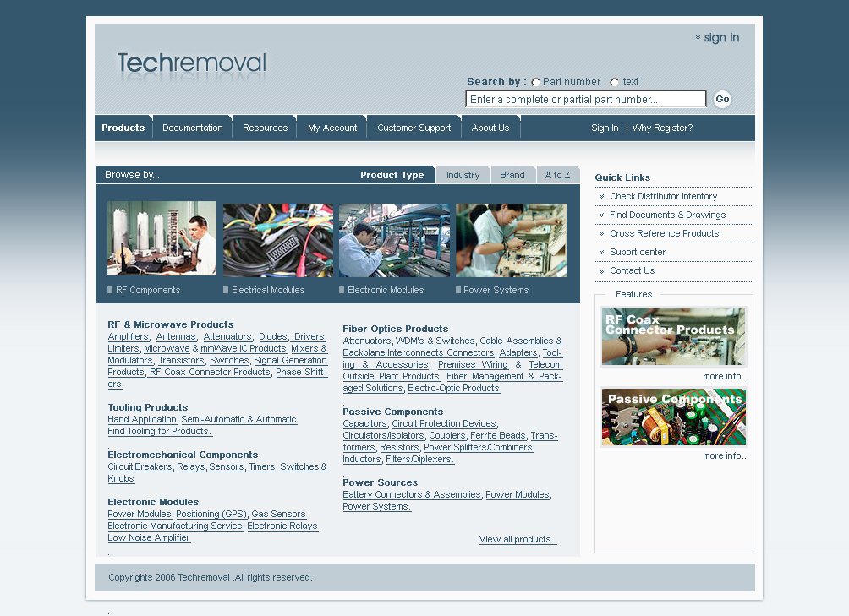Switch to the A to Z tab
The image size is (849, 616).
[558, 175]
